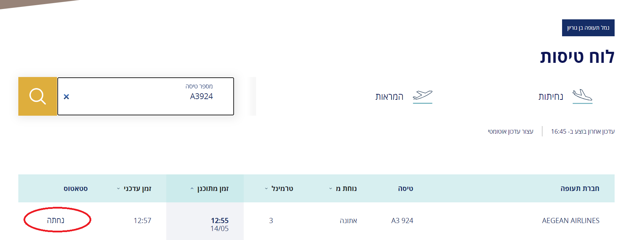Screen dimensions: 644x240
Task: Select flight number A3 924 in the table
Action: [x=402, y=221]
